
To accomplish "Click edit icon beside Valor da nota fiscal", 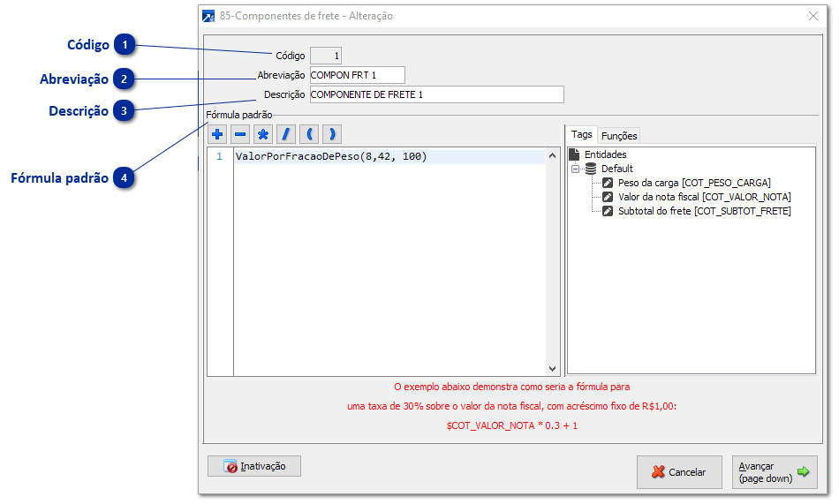I will click(608, 197).
